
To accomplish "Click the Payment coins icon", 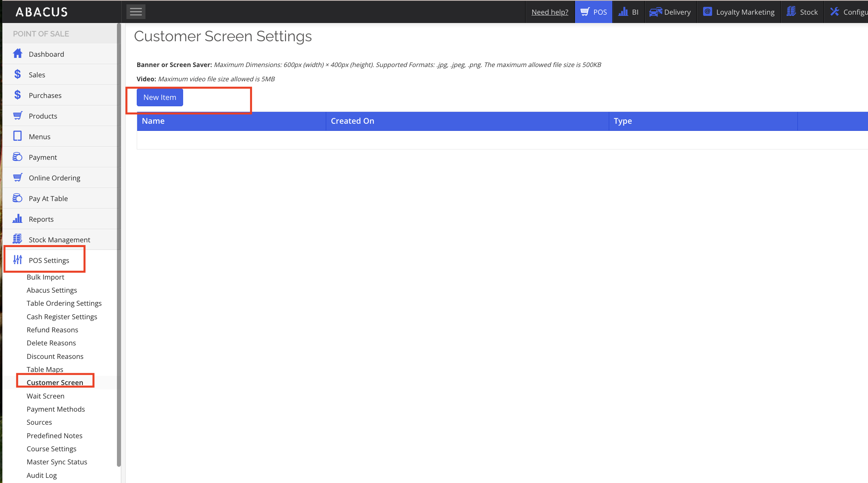I will (x=17, y=157).
